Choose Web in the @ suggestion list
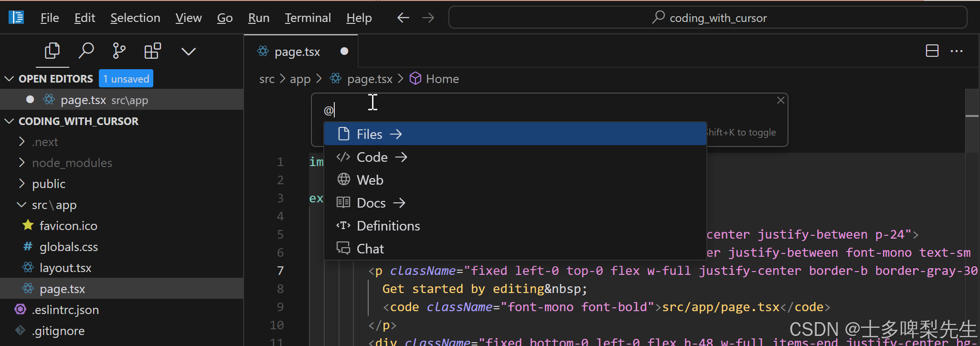Image resolution: width=980 pixels, height=346 pixels. (515, 179)
